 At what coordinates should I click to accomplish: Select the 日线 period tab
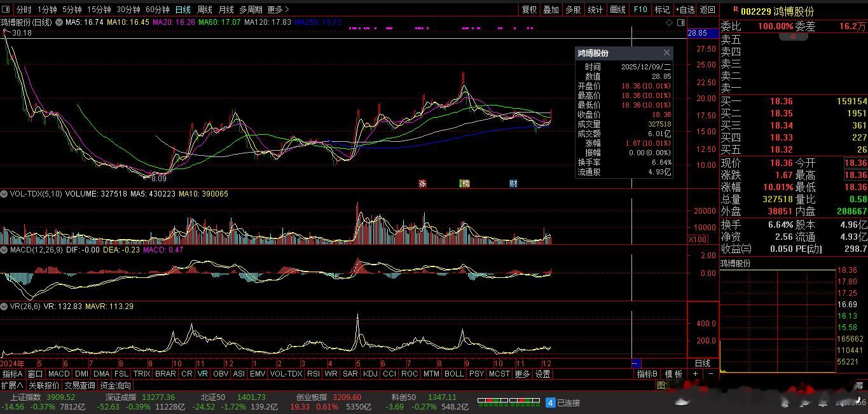click(183, 10)
